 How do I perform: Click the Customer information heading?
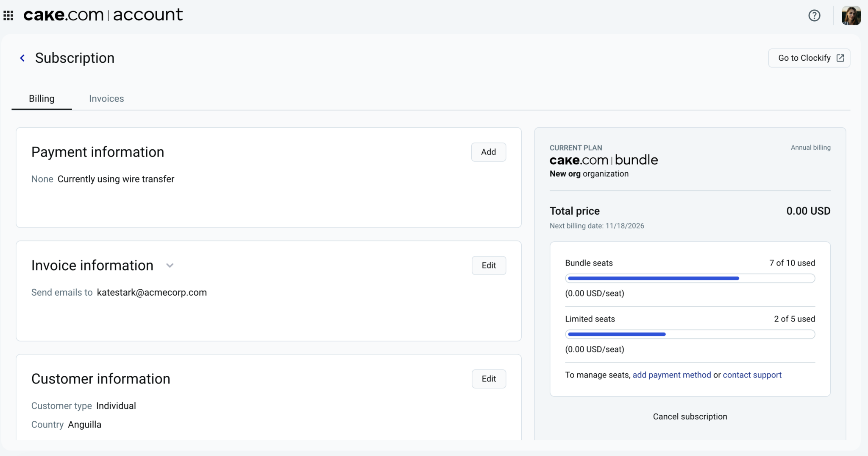point(101,379)
